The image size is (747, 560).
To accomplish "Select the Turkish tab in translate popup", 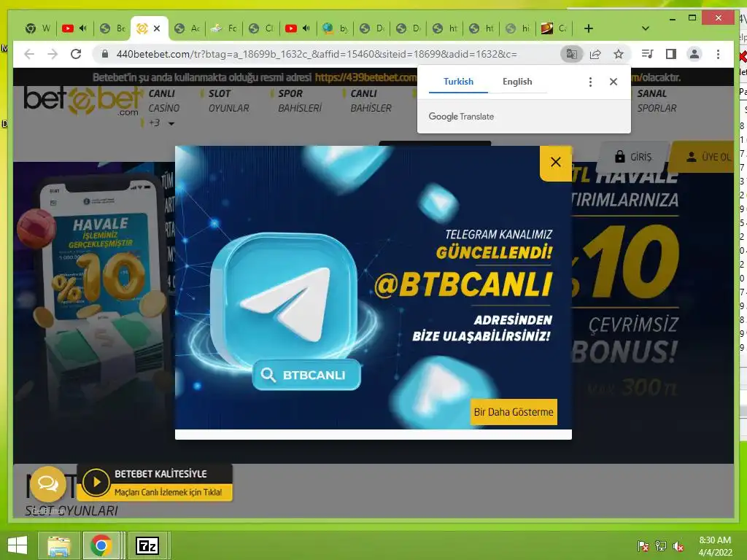I will point(458,82).
